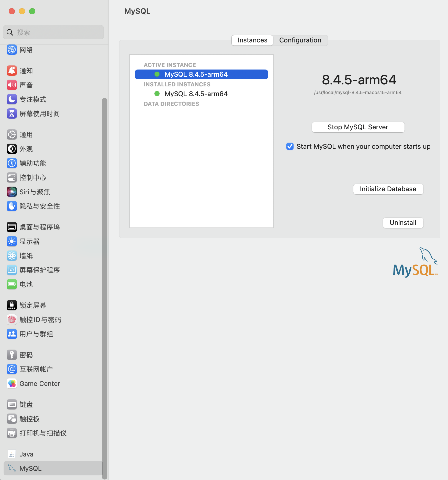Open Trackpad settings icon
This screenshot has height=480, width=448.
[x=12, y=419]
